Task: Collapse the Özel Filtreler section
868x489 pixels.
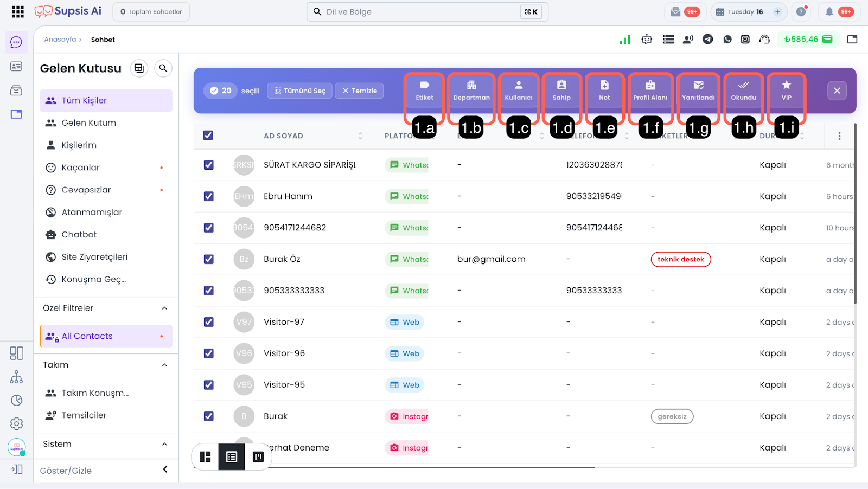Action: coord(164,308)
